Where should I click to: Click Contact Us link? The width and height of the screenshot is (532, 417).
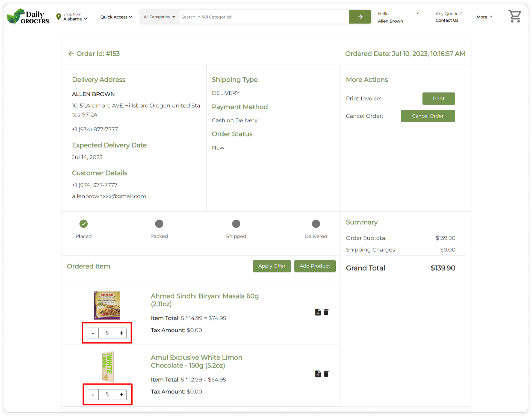(447, 20)
